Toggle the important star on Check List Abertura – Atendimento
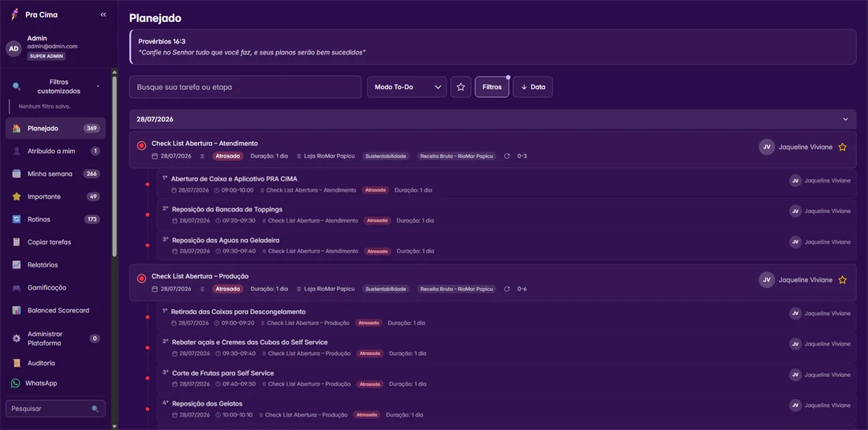Image resolution: width=868 pixels, height=430 pixels. click(x=843, y=148)
